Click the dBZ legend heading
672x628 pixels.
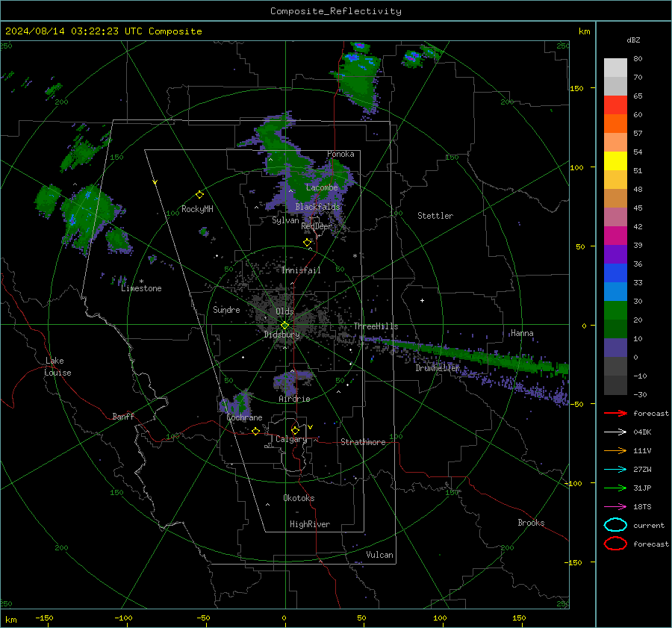click(x=633, y=40)
